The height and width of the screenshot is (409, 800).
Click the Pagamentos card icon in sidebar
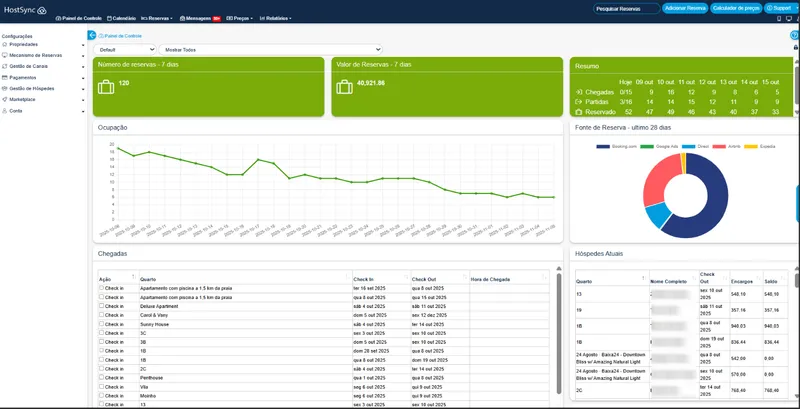coord(5,78)
